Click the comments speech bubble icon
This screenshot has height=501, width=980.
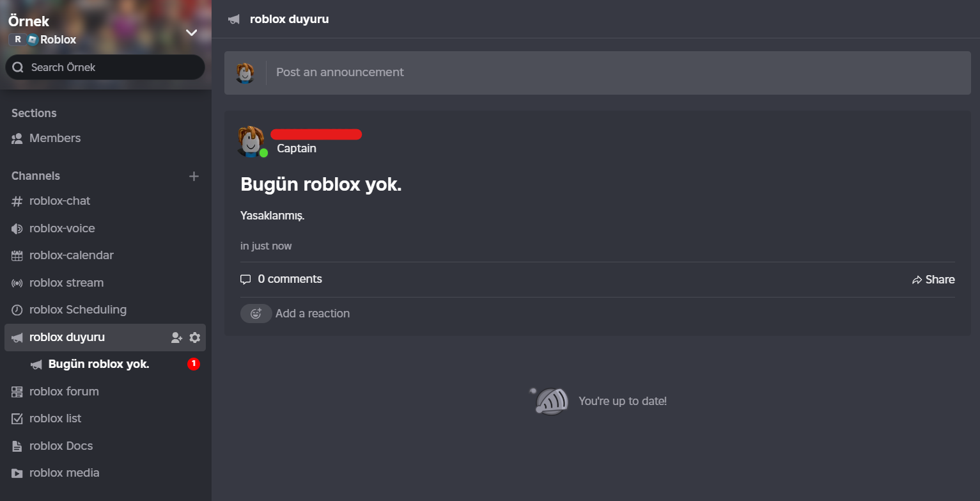[x=245, y=280]
